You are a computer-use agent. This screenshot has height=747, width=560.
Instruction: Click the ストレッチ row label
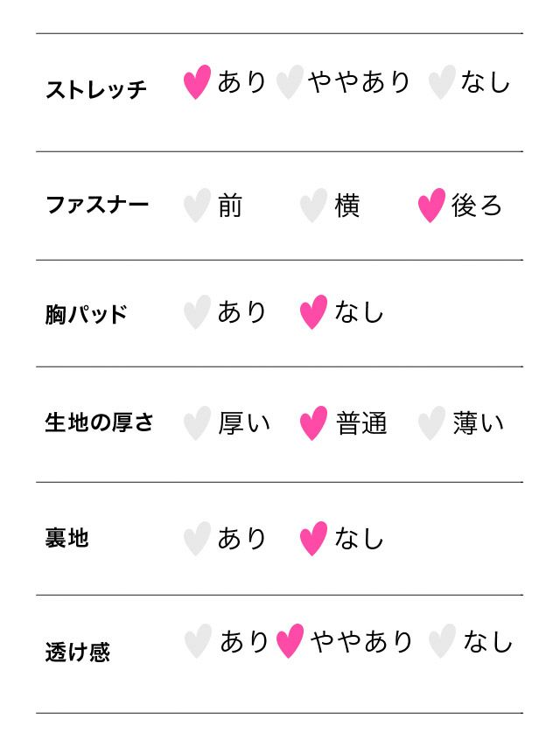pos(96,89)
